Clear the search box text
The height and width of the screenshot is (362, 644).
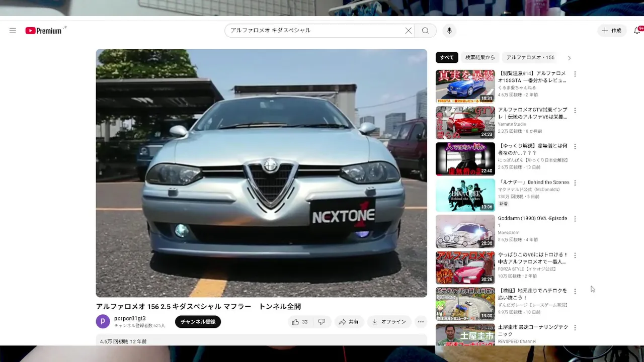tap(409, 31)
